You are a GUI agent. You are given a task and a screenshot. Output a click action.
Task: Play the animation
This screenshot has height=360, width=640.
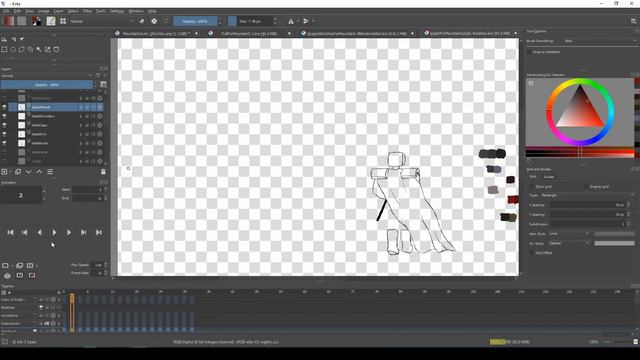(x=54, y=232)
